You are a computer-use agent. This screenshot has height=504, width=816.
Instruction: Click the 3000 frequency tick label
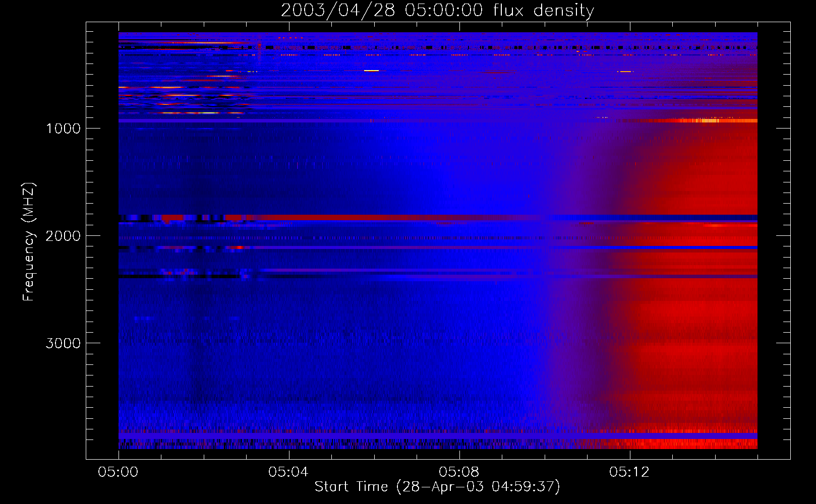pyautogui.click(x=63, y=343)
